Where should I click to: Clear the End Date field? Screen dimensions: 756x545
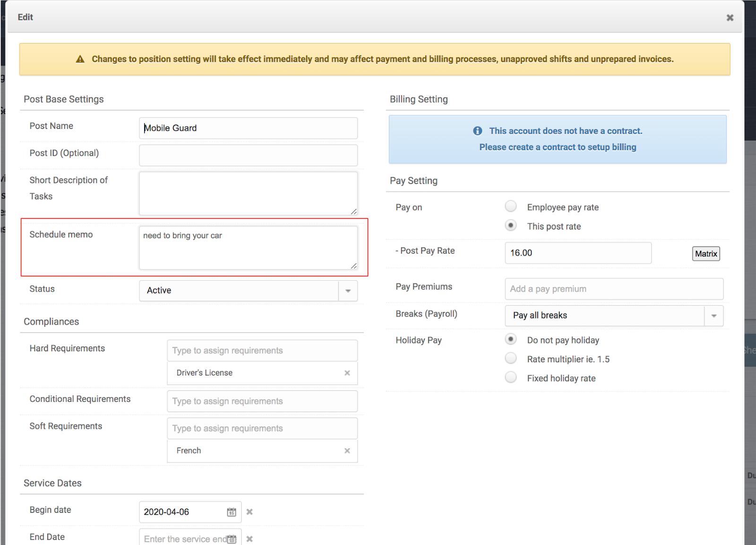(x=249, y=538)
